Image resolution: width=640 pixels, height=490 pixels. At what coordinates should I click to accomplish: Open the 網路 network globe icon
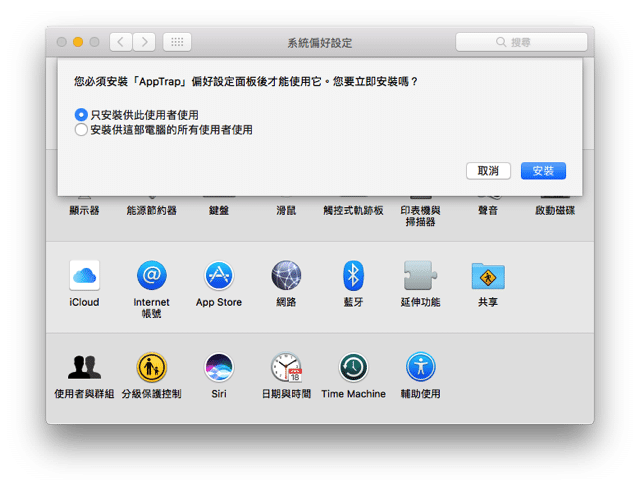point(286,276)
